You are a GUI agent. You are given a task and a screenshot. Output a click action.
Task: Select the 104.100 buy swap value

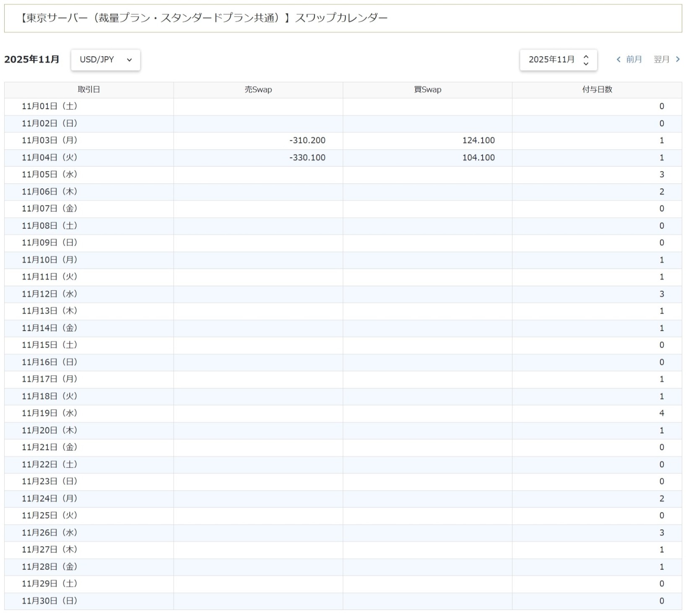pyautogui.click(x=478, y=158)
